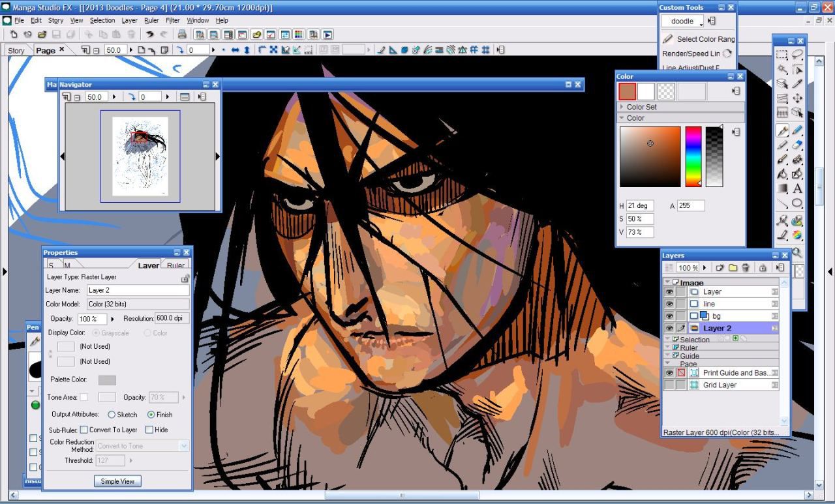
Task: Click the New Page toolbar icon
Action: [13, 35]
